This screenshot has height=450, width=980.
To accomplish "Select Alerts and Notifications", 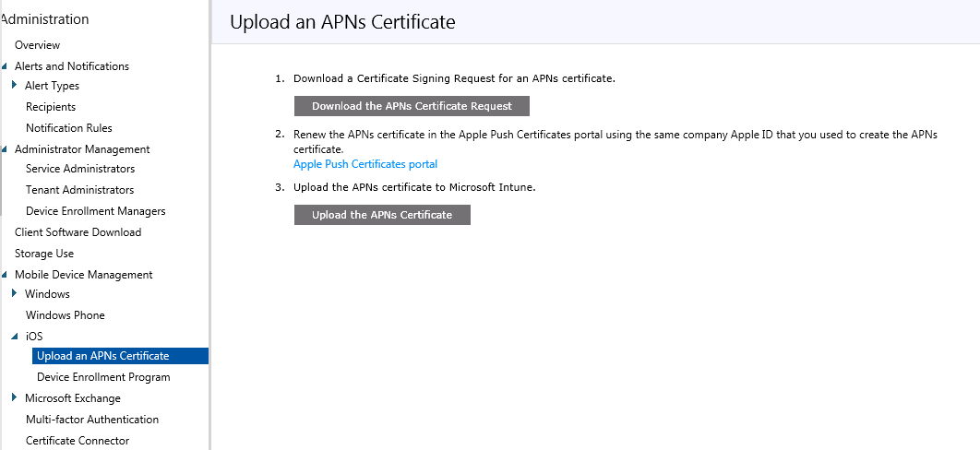I will (x=72, y=66).
